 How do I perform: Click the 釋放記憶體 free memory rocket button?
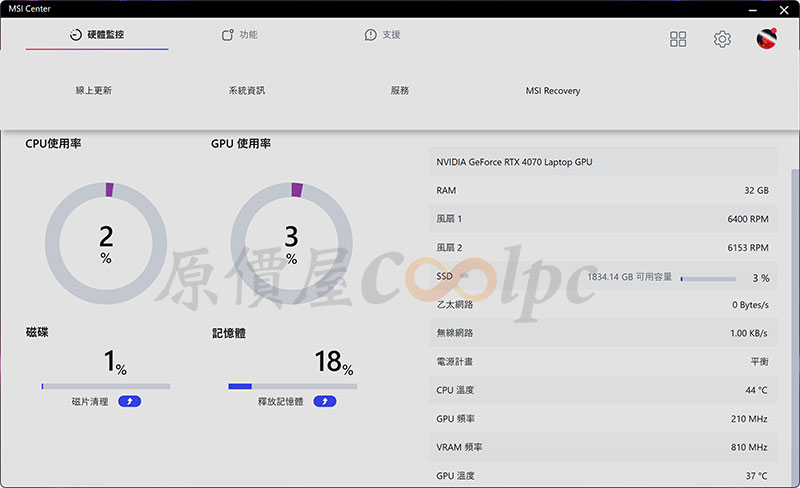pyautogui.click(x=324, y=401)
